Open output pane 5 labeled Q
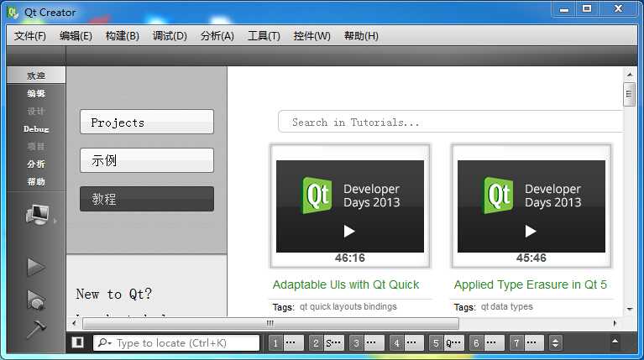The width and height of the screenshot is (644, 360). pyautogui.click(x=447, y=342)
